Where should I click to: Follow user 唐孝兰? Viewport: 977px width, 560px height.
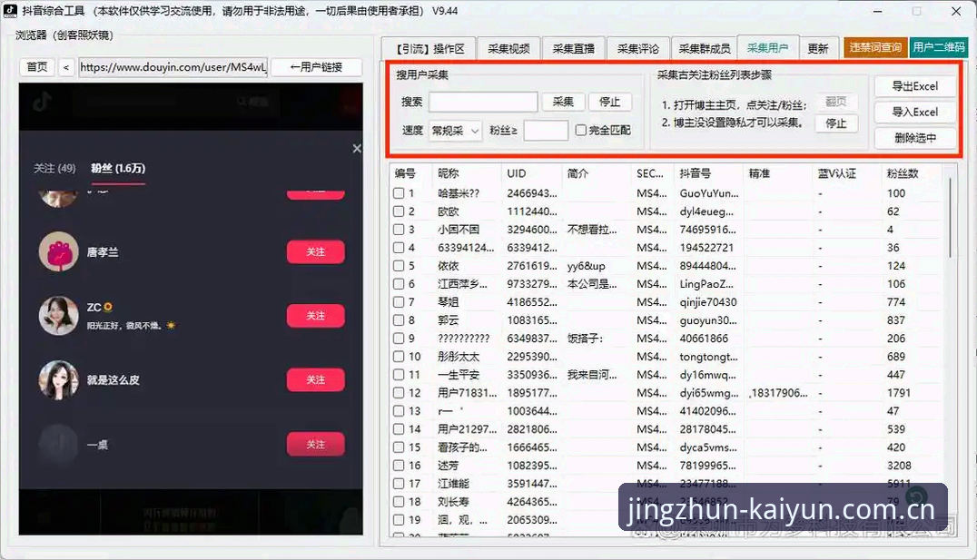(315, 251)
